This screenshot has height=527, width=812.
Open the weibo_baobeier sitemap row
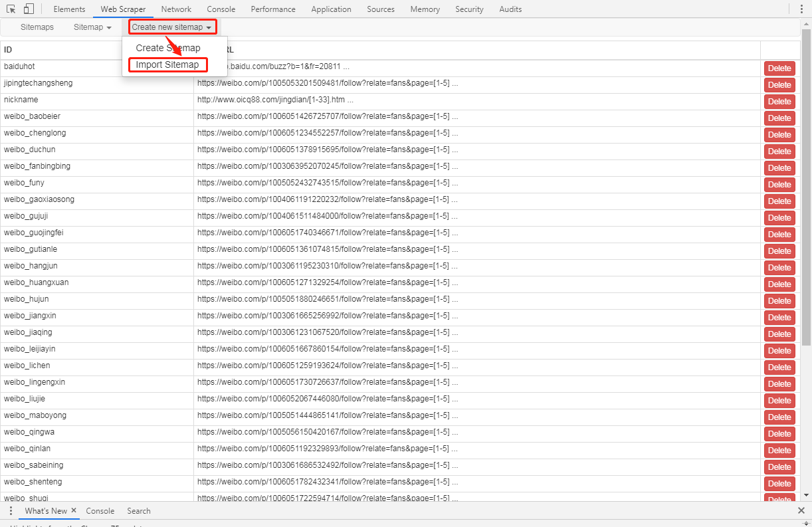pos(400,118)
